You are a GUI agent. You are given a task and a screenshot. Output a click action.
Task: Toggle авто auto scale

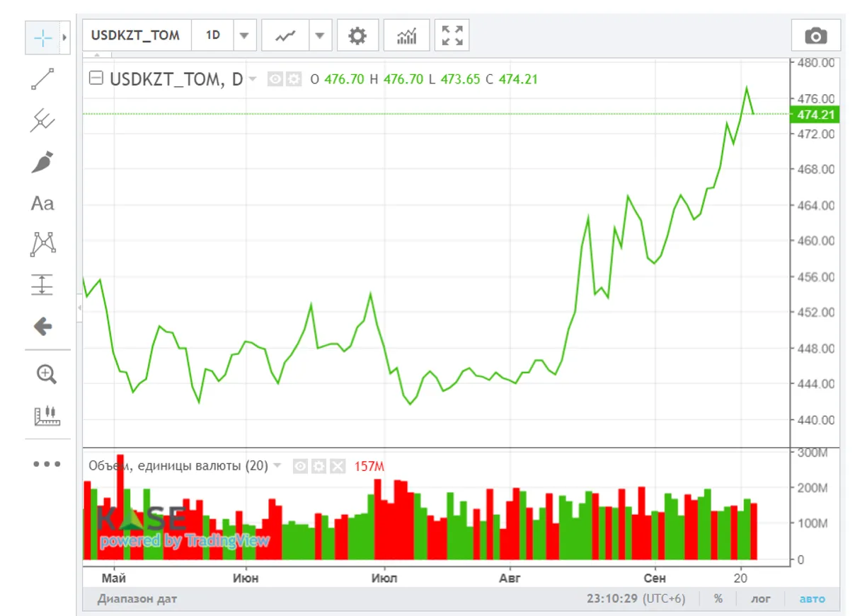[x=812, y=599]
